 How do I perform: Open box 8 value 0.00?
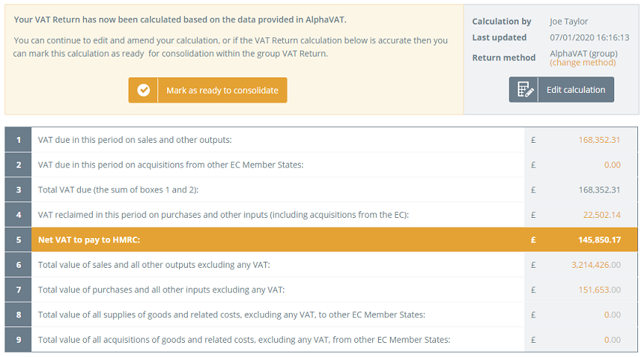tap(612, 315)
